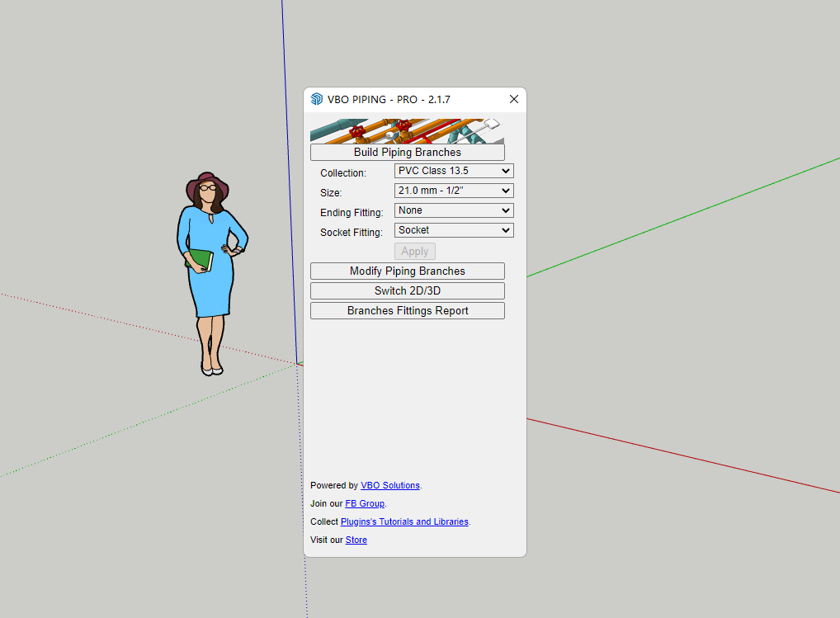Click the SketchUp logo in dialog title
This screenshot has width=840, height=618.
[x=317, y=99]
